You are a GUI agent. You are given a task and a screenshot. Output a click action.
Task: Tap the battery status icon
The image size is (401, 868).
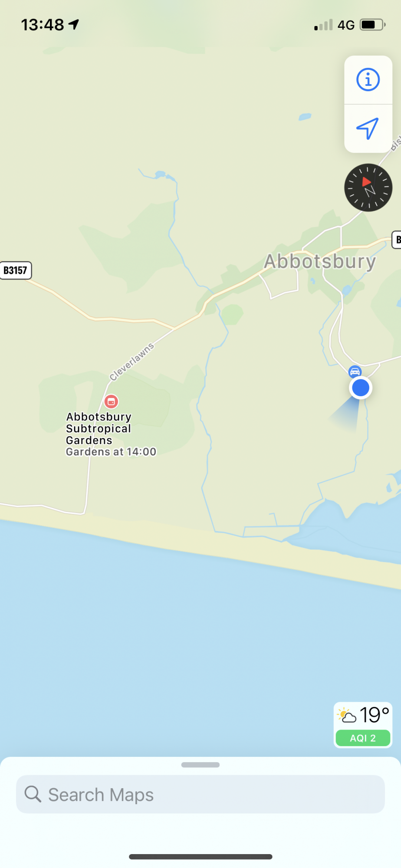tap(372, 25)
